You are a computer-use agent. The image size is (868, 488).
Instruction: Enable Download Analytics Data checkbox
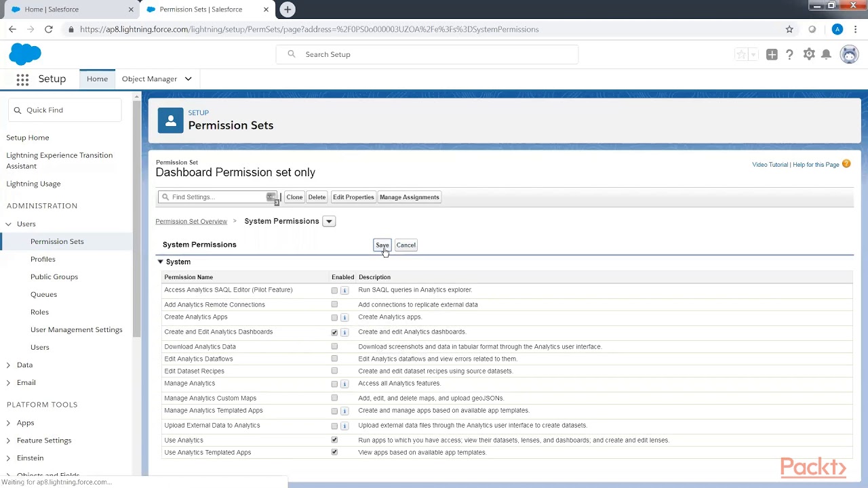pyautogui.click(x=334, y=346)
